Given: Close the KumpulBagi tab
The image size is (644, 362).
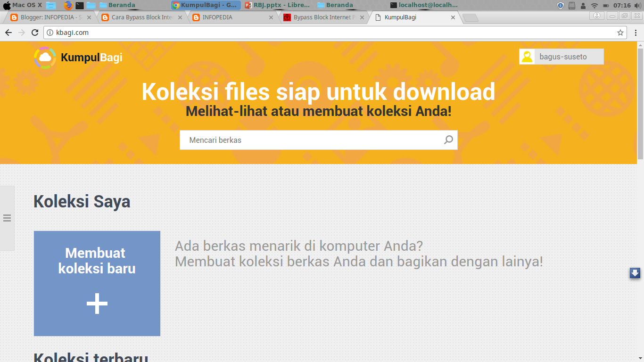Looking at the screenshot, I should click(453, 17).
